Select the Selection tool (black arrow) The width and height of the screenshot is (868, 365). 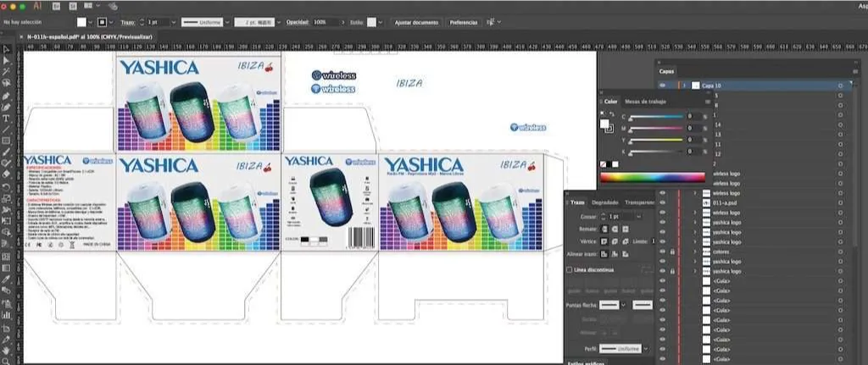(7, 50)
